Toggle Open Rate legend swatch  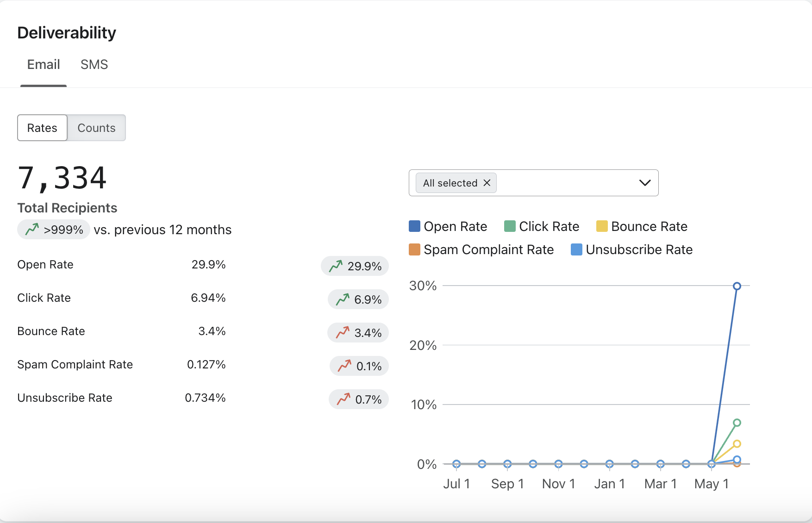coord(414,226)
